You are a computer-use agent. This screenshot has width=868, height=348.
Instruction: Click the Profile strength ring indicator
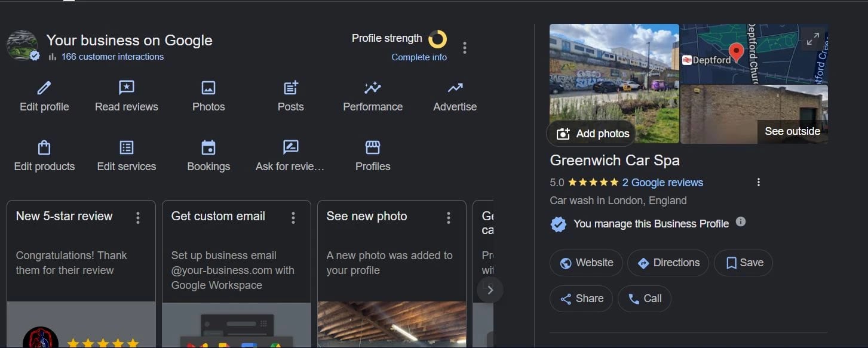(x=438, y=39)
